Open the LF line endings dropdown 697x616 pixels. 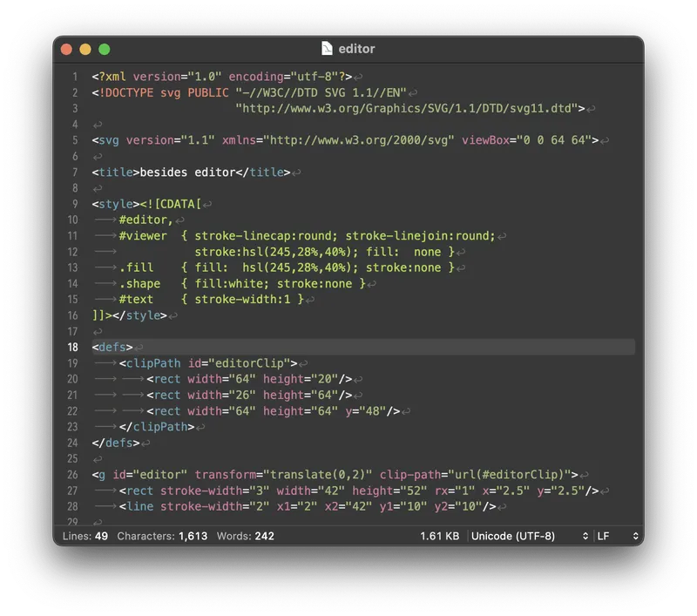[x=618, y=536]
